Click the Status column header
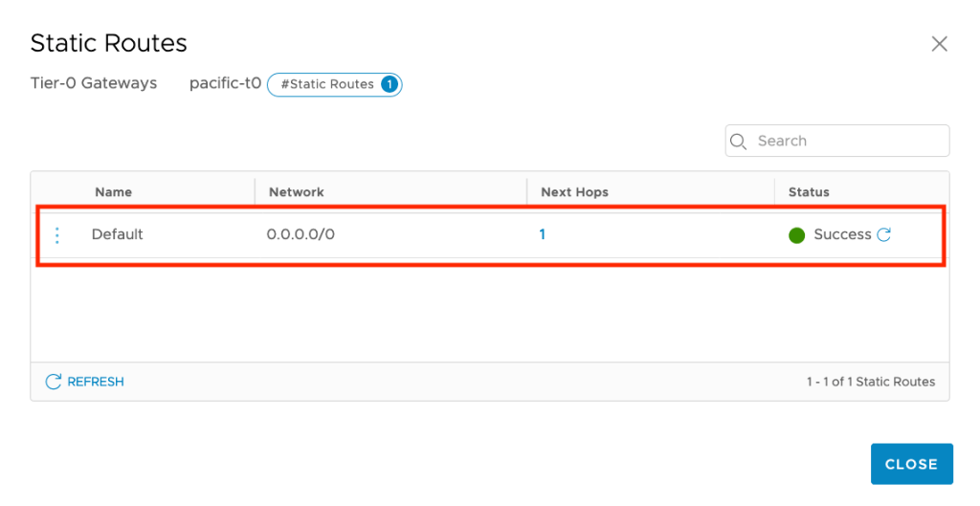 tap(809, 192)
